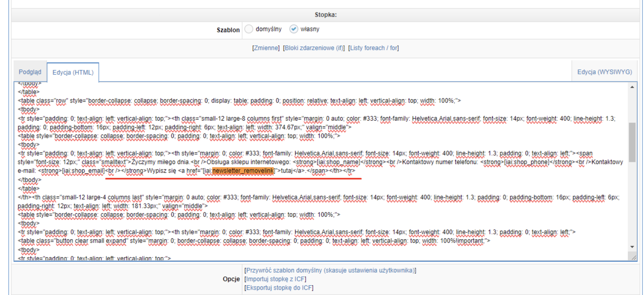The image size is (644, 295).
Task: Click 'Wypisz się' text in HTML code
Action: [162, 171]
